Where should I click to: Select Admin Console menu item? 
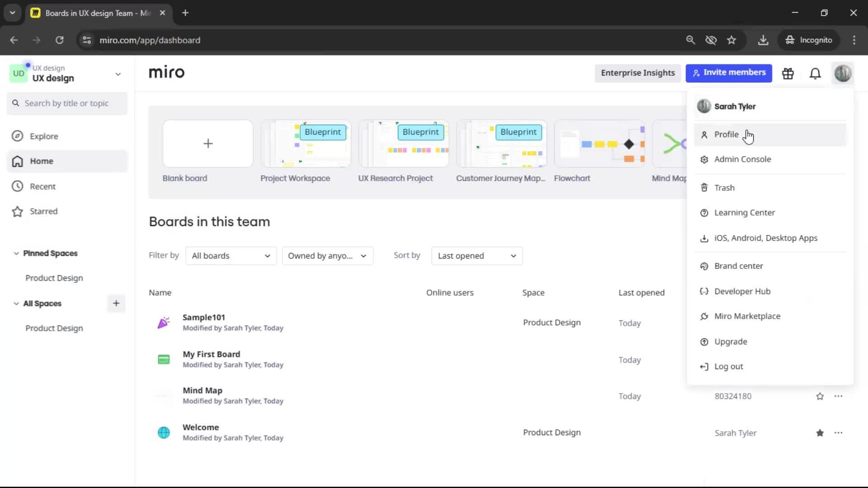pos(770,160)
